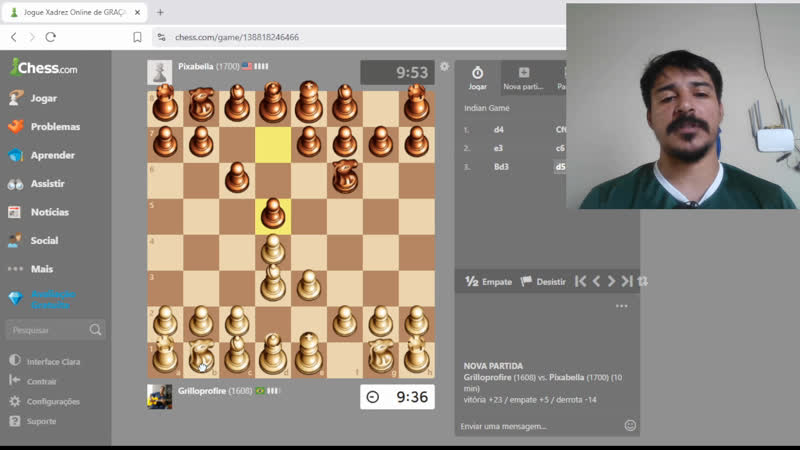Open Suporte help link
The image size is (800, 450).
pyautogui.click(x=33, y=421)
